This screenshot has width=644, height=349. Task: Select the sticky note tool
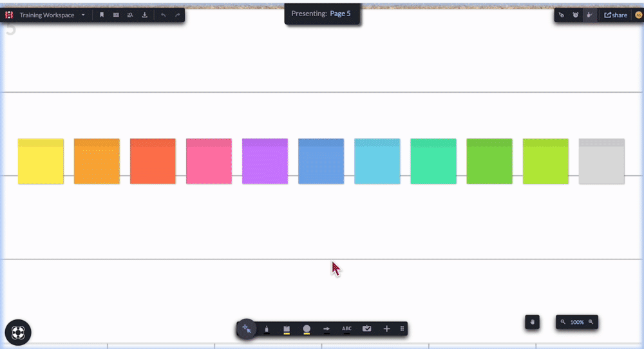pyautogui.click(x=287, y=329)
